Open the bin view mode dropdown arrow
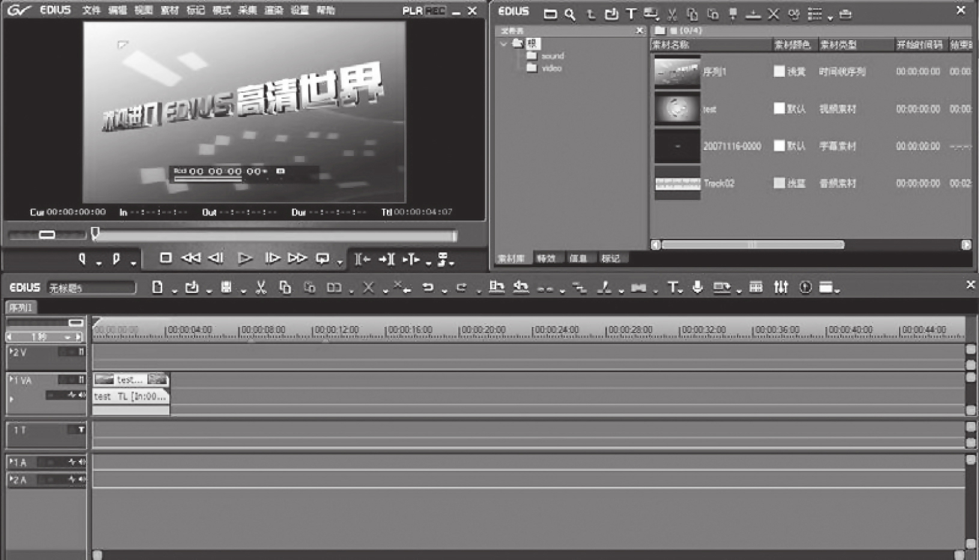The image size is (979, 560). 830,19
